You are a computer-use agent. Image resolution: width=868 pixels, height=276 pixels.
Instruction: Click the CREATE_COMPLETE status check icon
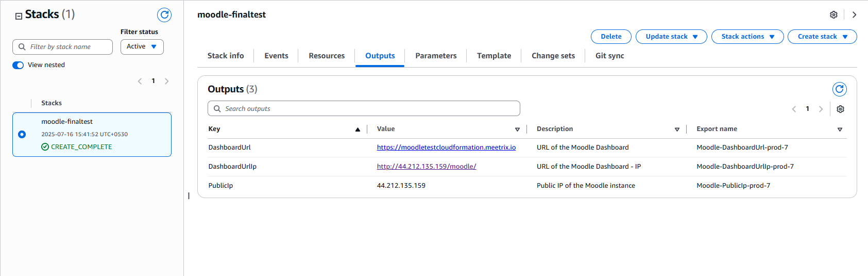coord(45,147)
